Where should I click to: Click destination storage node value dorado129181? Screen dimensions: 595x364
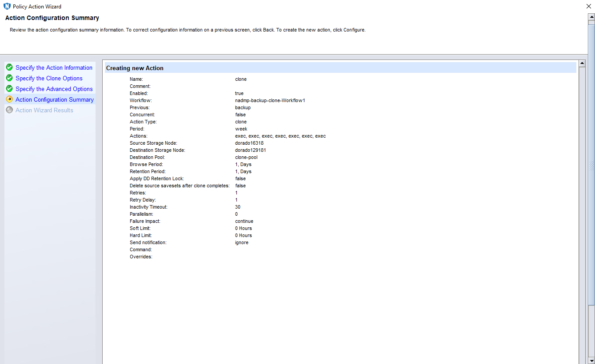tap(251, 150)
